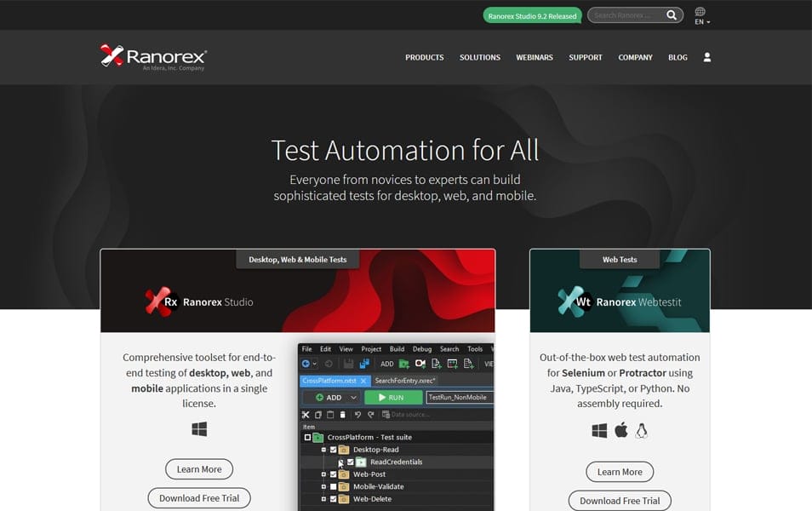This screenshot has width=812, height=511.
Task: Click the add recording camera icon
Action: coord(420,364)
